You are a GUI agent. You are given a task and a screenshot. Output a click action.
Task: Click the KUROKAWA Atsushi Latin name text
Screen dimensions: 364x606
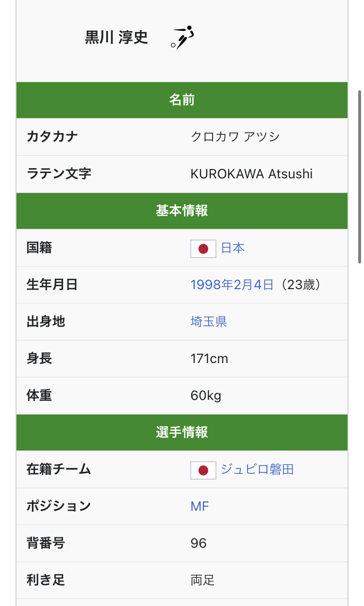tap(251, 174)
